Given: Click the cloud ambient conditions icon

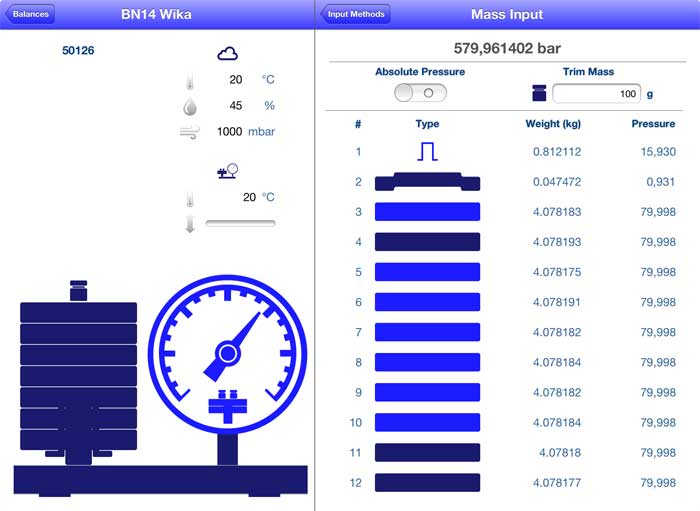Looking at the screenshot, I should pyautogui.click(x=228, y=53).
